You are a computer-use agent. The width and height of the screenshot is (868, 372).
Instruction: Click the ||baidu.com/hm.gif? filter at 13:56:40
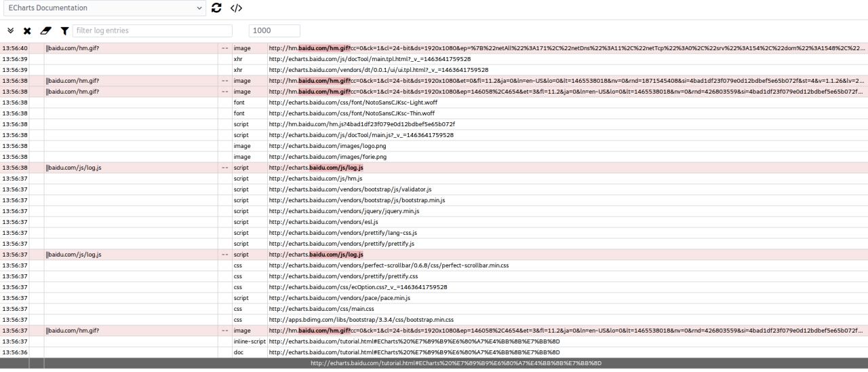(73, 48)
